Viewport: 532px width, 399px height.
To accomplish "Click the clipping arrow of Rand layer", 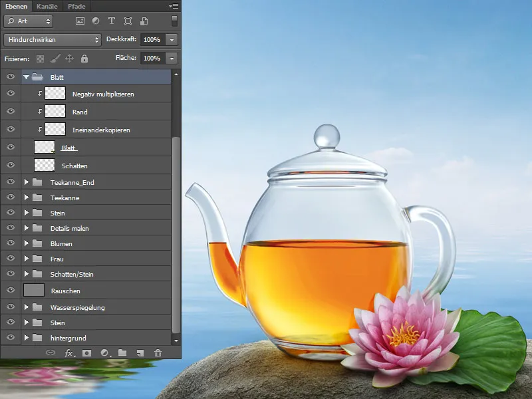I will tap(40, 111).
